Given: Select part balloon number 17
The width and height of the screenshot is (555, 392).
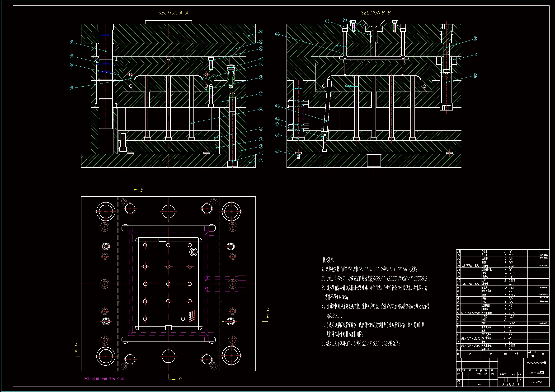Looking at the screenshot, I should 72,88.
